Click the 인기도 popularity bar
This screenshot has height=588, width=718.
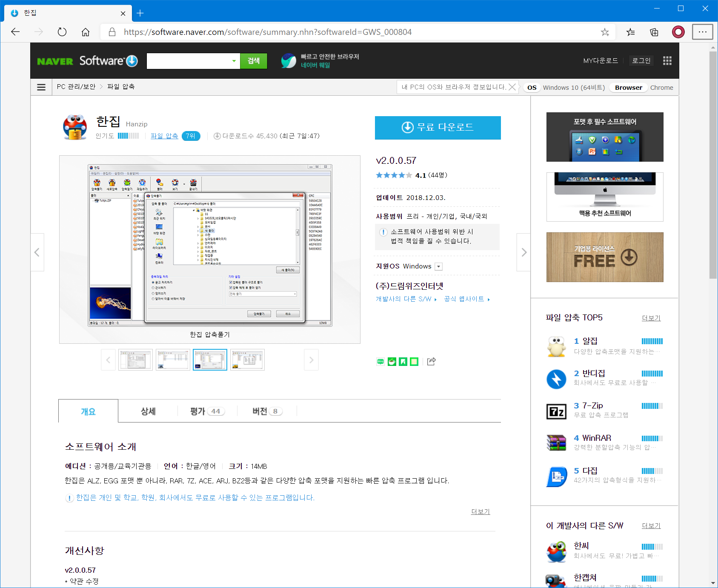[128, 136]
